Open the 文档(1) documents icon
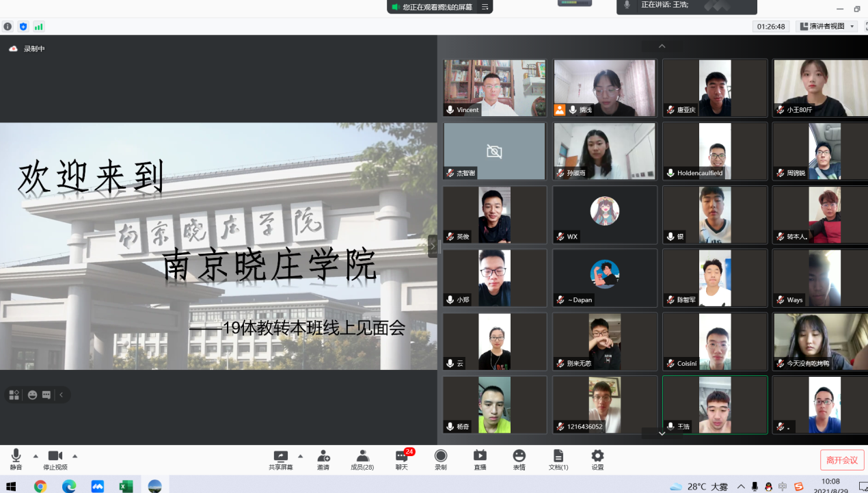 pos(558,457)
